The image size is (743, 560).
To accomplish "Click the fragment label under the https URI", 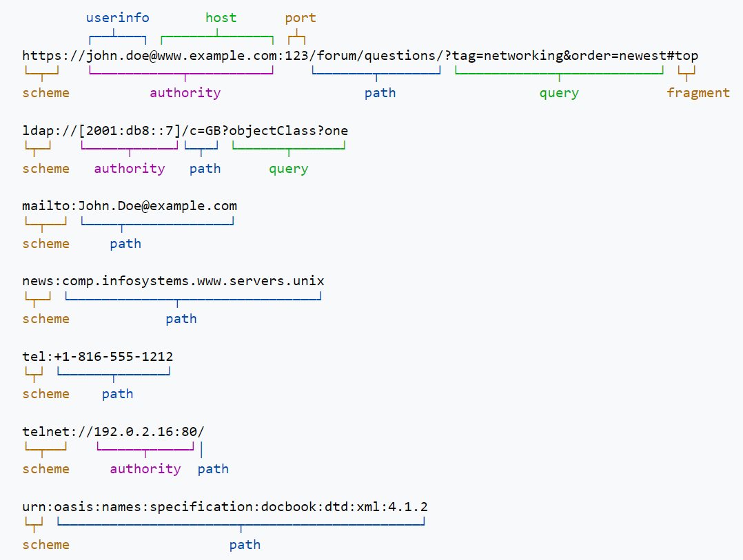I will click(x=698, y=93).
